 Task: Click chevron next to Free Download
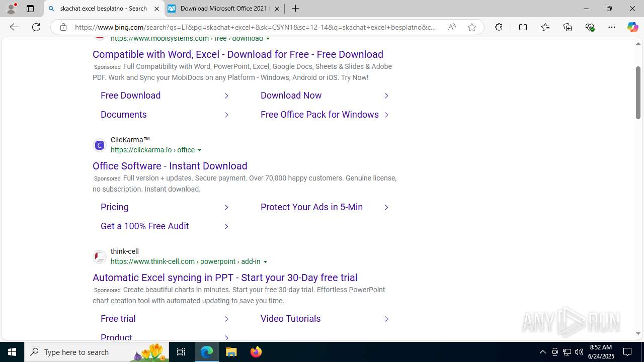click(x=226, y=96)
